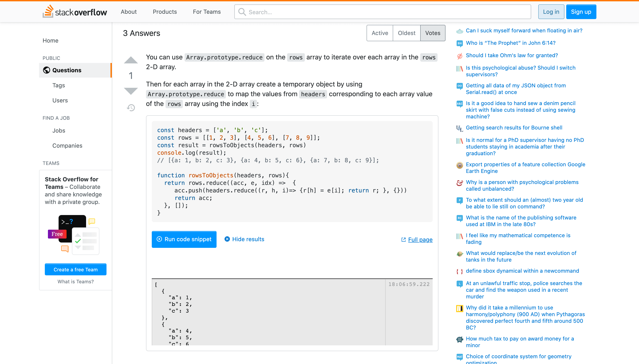639x364 pixels.
Task: Click Create a free Team button
Action: click(76, 270)
